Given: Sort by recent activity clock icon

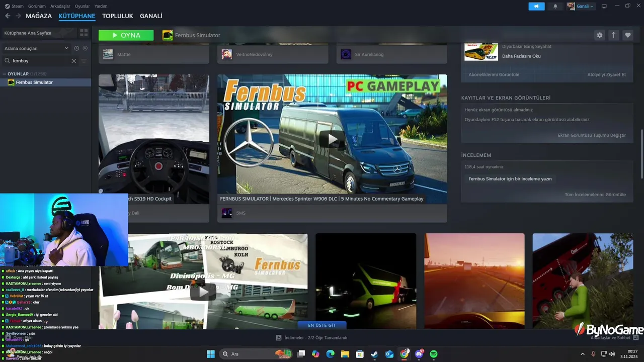Looking at the screenshot, I should coord(76,48).
